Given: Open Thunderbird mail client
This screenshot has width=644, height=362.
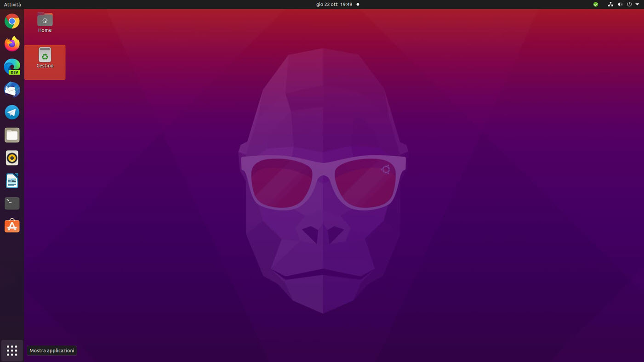Looking at the screenshot, I should click(x=11, y=89).
